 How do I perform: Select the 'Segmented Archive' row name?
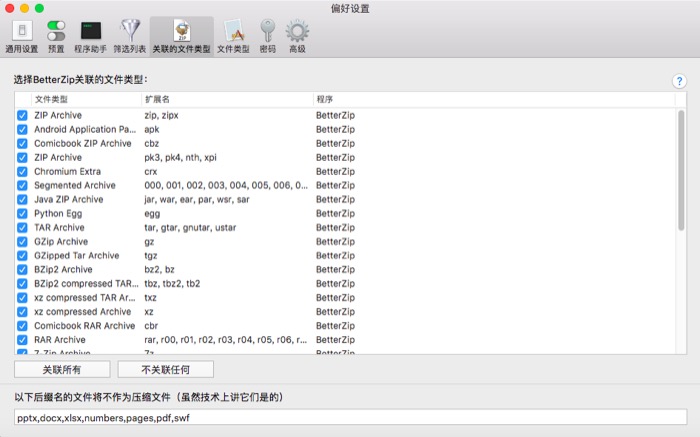[75, 185]
